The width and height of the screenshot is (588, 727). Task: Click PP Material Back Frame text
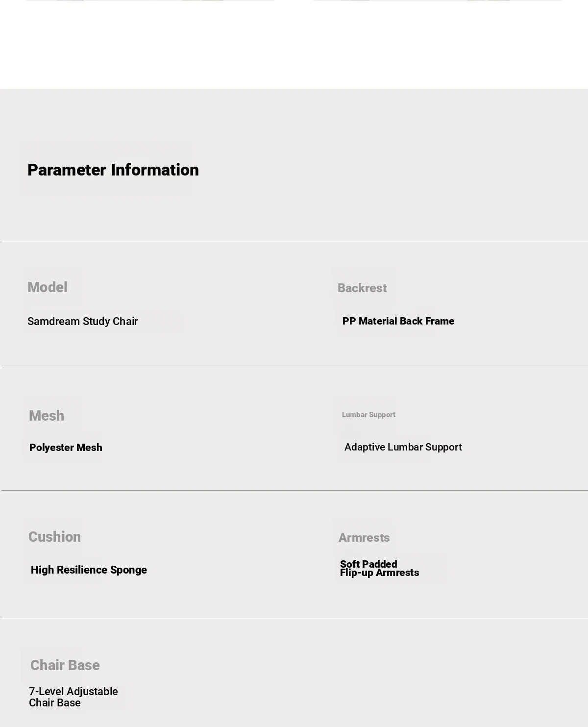[398, 321]
